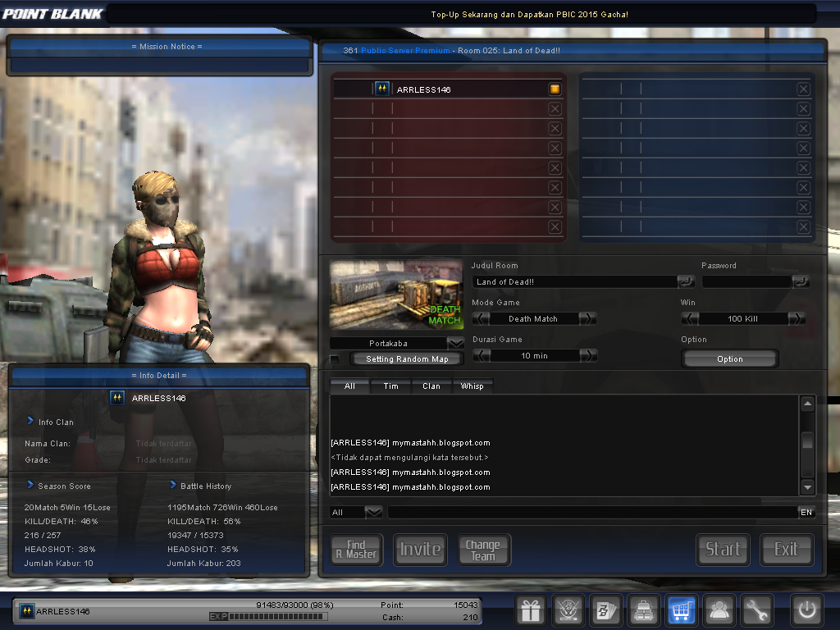Click inside the Password input field
This screenshot has width=840, height=630.
(x=746, y=281)
